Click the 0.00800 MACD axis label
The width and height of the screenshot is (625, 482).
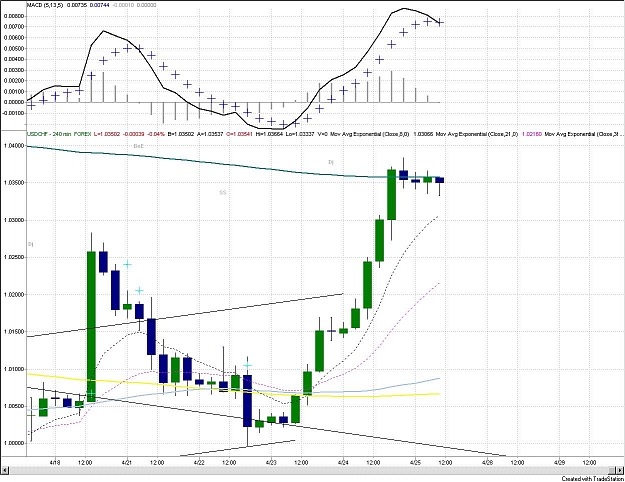14,16
